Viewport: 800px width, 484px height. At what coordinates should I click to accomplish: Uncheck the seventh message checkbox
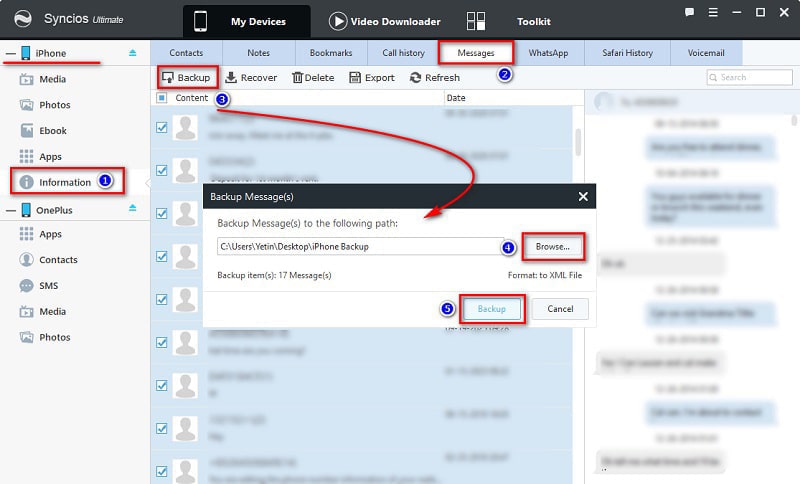pyautogui.click(x=162, y=386)
